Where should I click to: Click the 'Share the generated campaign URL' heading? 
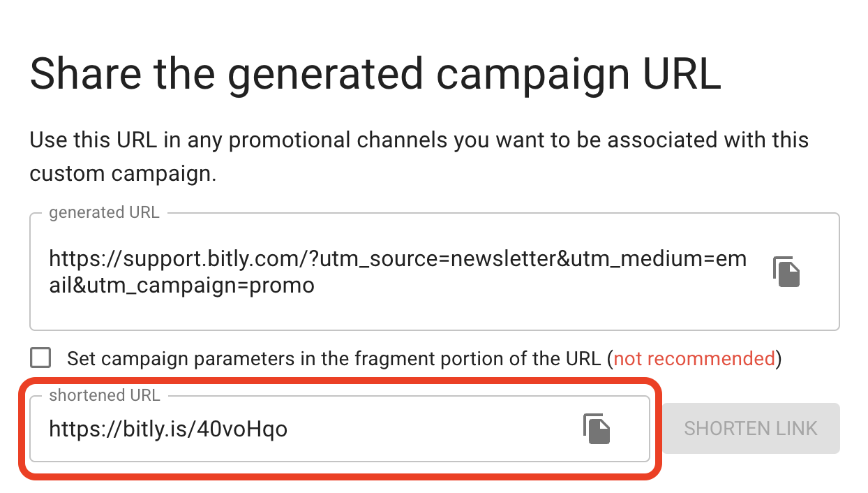coord(375,74)
